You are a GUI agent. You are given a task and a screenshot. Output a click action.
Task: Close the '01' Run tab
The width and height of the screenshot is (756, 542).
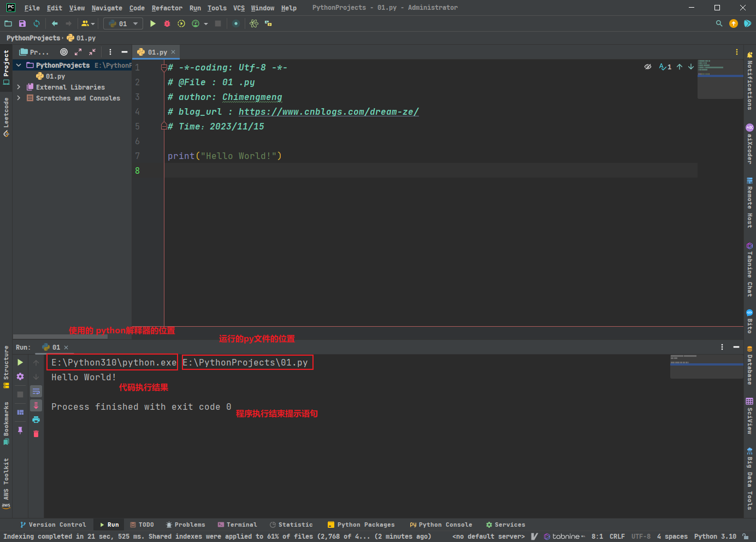point(66,347)
